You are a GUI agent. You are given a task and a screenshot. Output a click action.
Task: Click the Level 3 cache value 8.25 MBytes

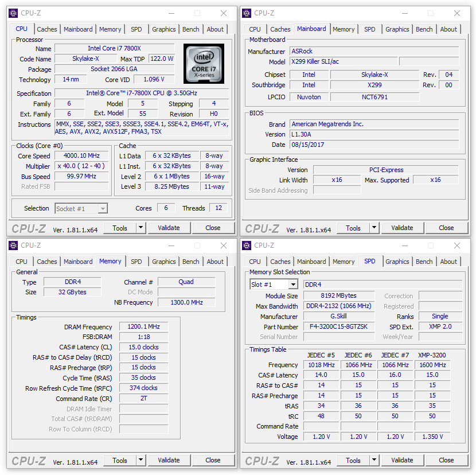(x=172, y=186)
